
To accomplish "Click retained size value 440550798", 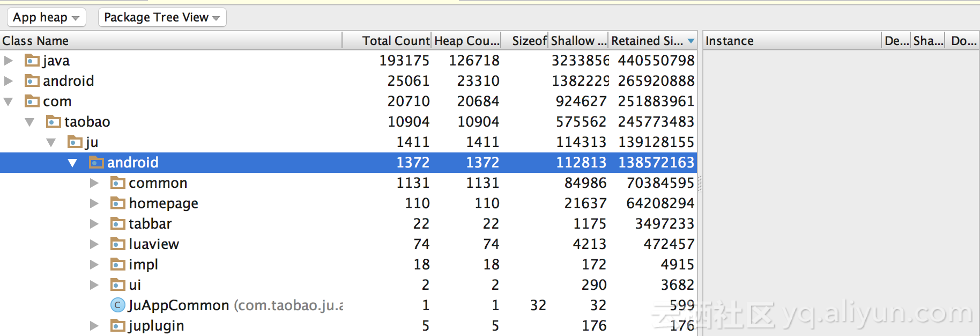I will coord(656,61).
